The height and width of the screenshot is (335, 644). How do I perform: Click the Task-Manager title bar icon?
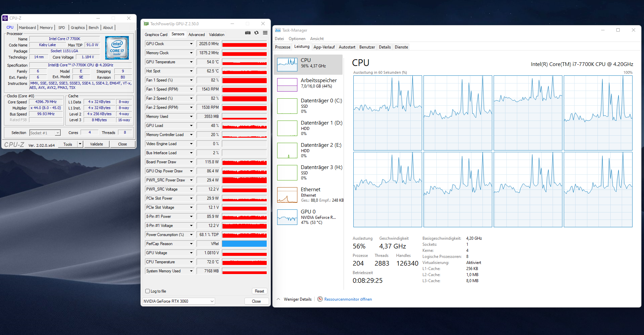tap(278, 30)
